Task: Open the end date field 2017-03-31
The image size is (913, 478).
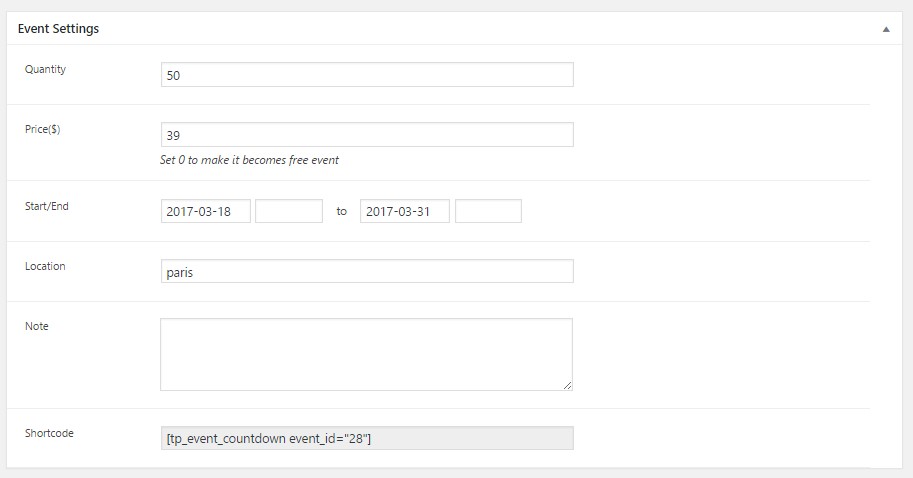Action: (404, 211)
